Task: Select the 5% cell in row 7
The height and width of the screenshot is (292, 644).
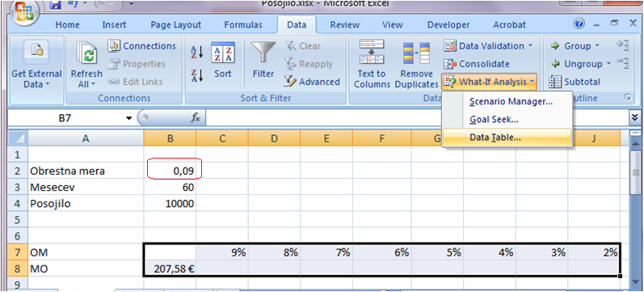Action: pos(437,252)
